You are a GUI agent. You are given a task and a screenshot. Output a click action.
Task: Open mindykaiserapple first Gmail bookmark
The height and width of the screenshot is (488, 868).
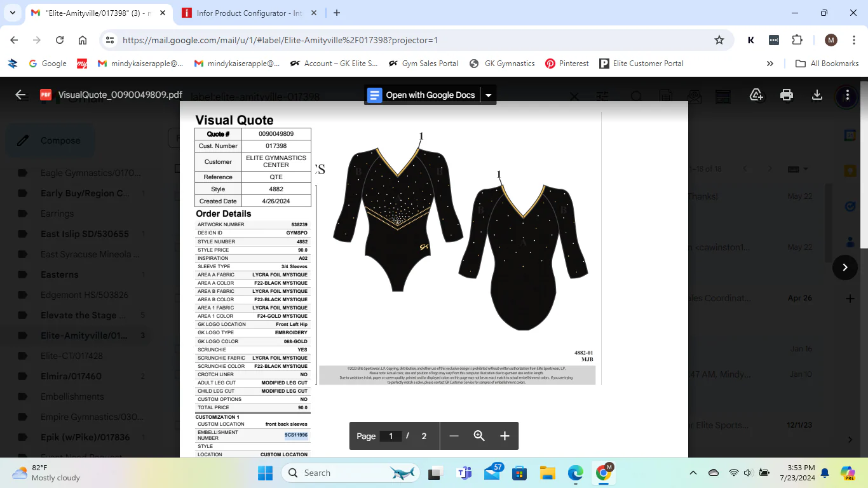pos(140,64)
